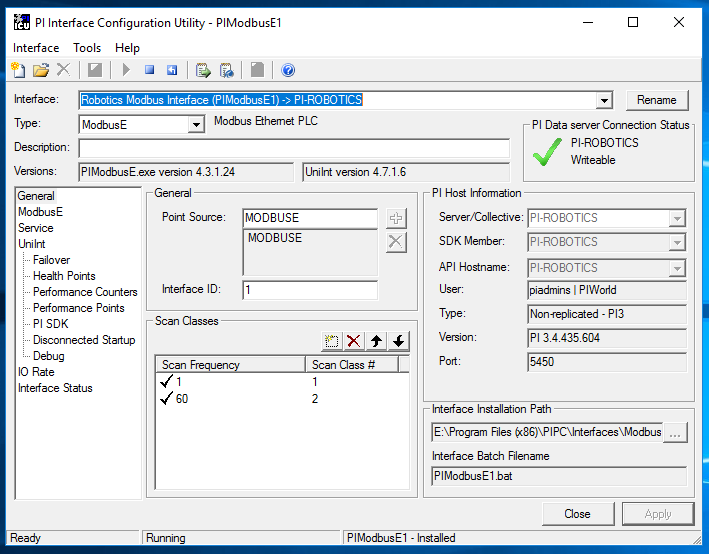Click the Rename button
The height and width of the screenshot is (554, 709).
tap(657, 100)
